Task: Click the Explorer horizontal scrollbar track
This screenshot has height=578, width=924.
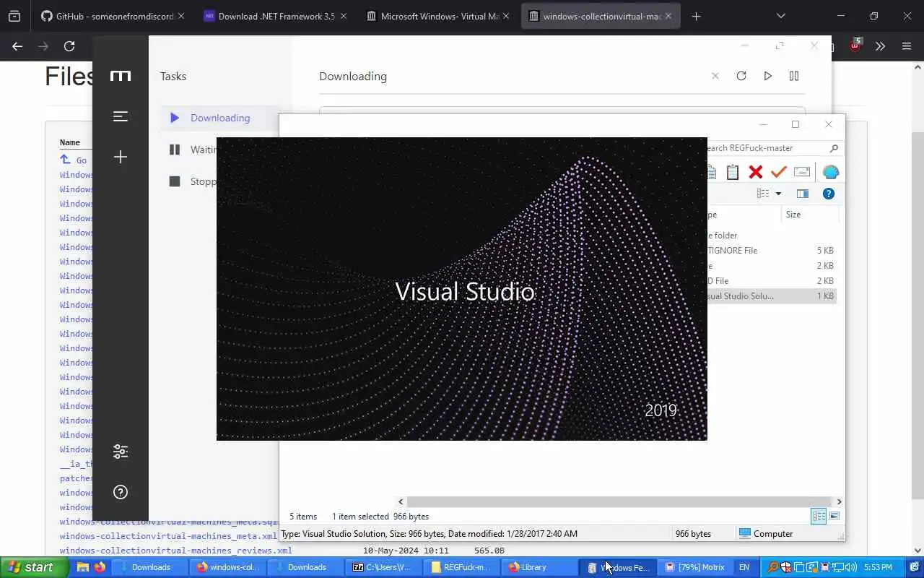Action: coord(619,501)
